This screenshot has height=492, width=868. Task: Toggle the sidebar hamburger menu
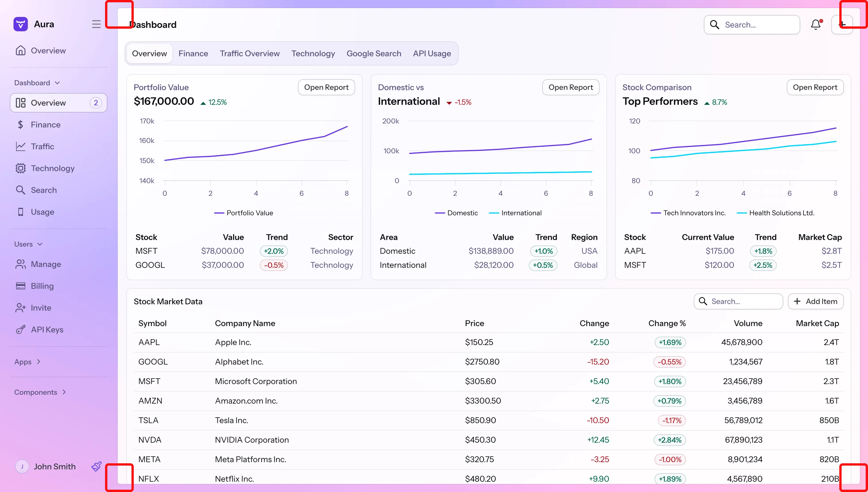click(96, 24)
